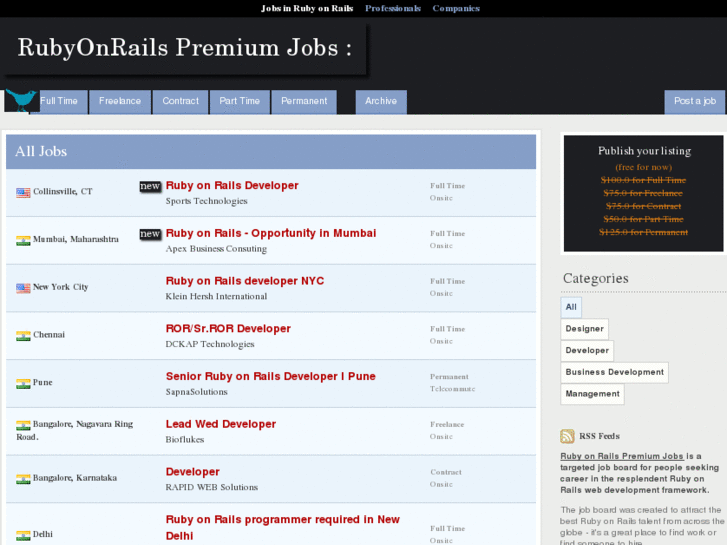The image size is (727, 545).
Task: Open Ruby on Rails - Opportunity in Mumbai listing
Action: pyautogui.click(x=271, y=233)
